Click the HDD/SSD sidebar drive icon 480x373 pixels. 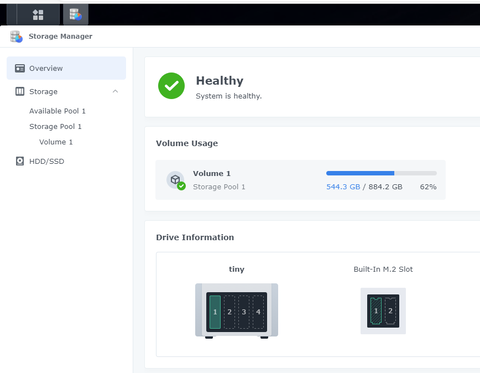20,161
